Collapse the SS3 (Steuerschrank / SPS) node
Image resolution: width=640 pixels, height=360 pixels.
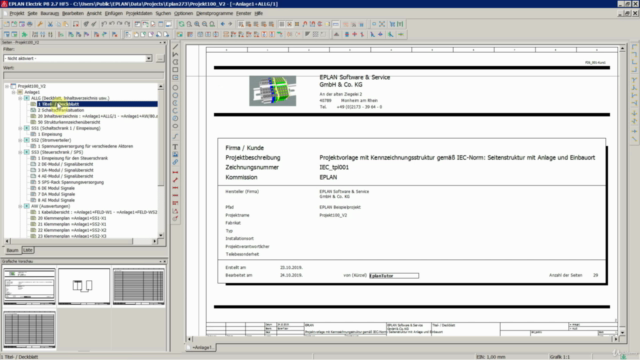[x=20, y=152]
